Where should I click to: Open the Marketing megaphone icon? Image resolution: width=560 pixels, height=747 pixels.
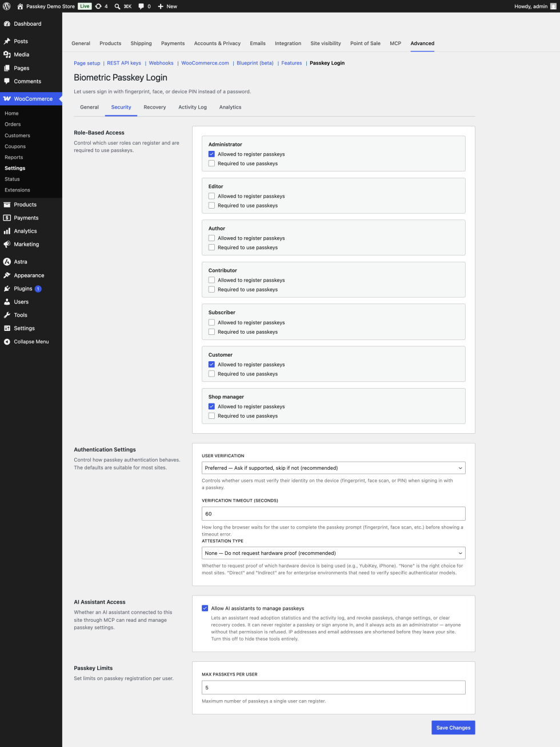pyautogui.click(x=7, y=244)
